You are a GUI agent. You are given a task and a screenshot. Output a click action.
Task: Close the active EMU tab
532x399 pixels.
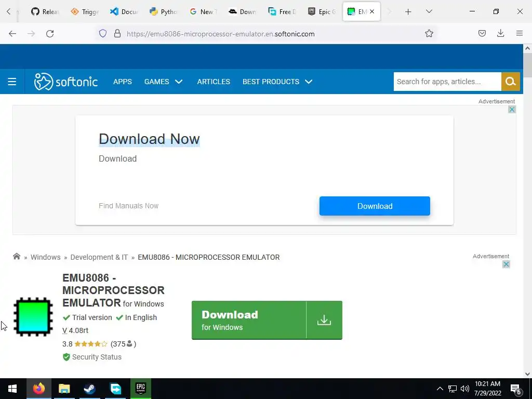[x=372, y=11]
